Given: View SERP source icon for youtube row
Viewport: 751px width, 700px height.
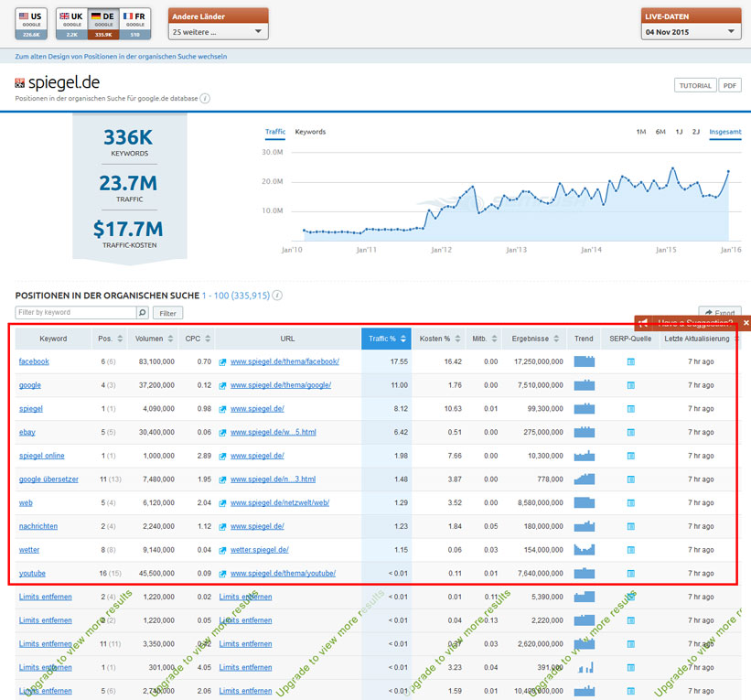Looking at the screenshot, I should [631, 573].
